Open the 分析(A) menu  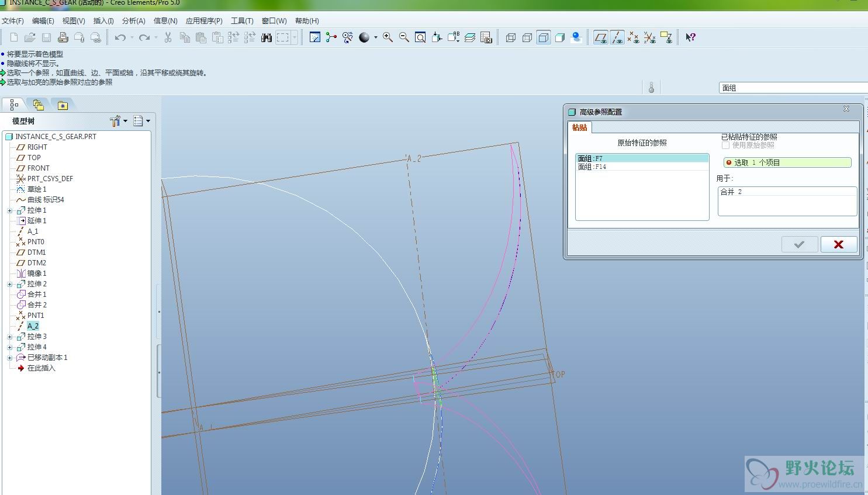133,21
